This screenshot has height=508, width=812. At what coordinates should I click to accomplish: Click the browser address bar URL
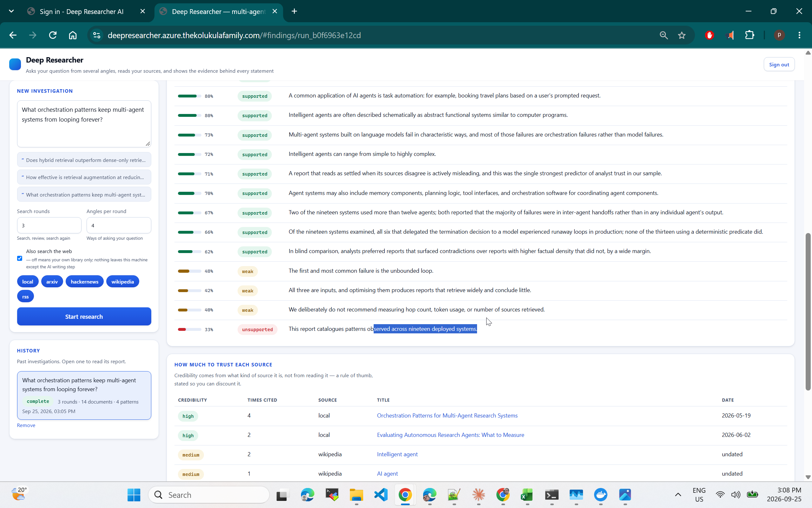pyautogui.click(x=234, y=35)
